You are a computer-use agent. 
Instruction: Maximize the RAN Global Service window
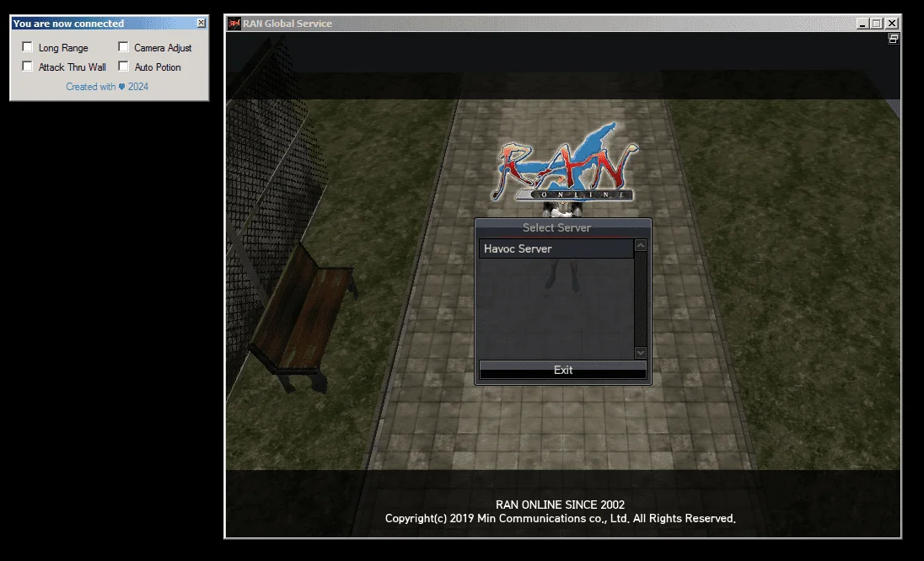pyautogui.click(x=876, y=24)
